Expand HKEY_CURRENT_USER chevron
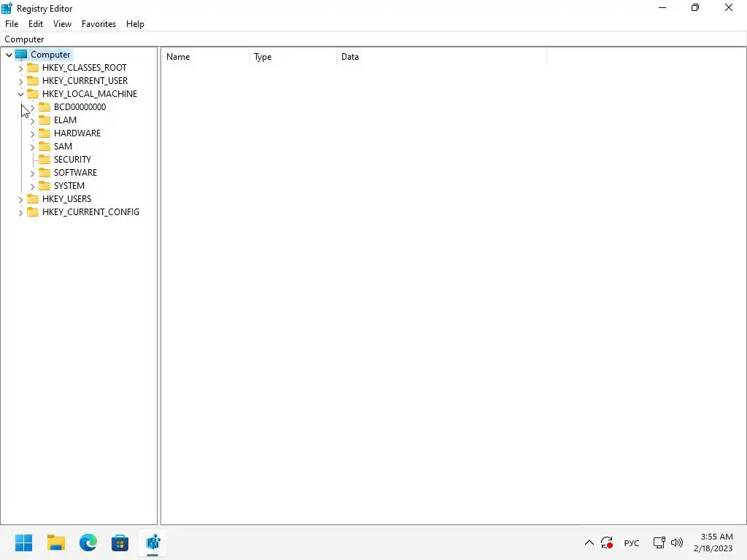Viewport: 747px width, 560px height. 20,82
